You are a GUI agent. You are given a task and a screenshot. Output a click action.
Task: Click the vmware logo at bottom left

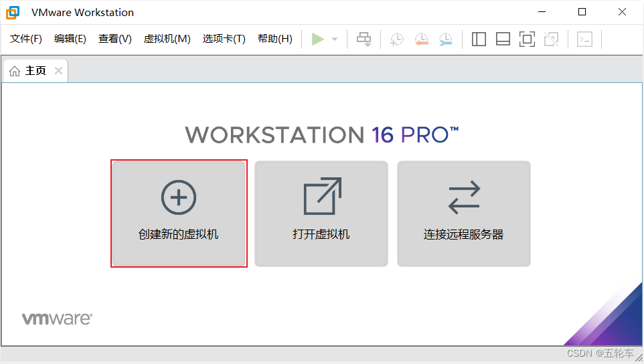coord(57,319)
